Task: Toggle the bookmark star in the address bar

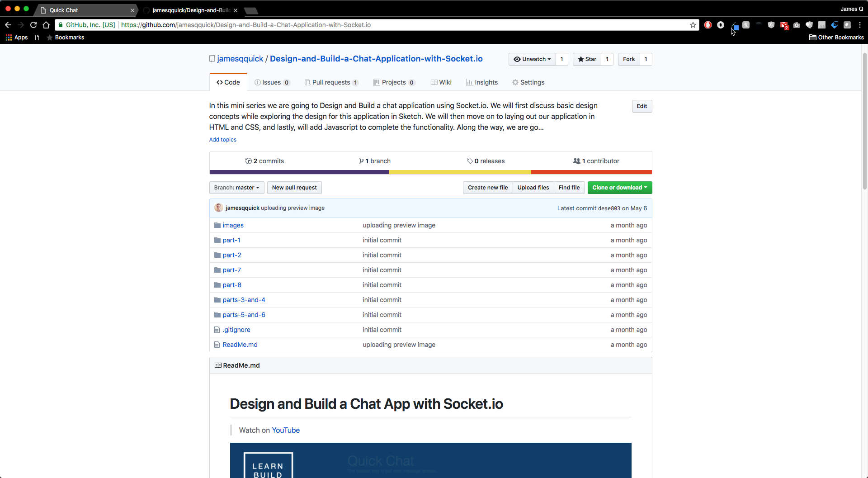Action: (693, 25)
